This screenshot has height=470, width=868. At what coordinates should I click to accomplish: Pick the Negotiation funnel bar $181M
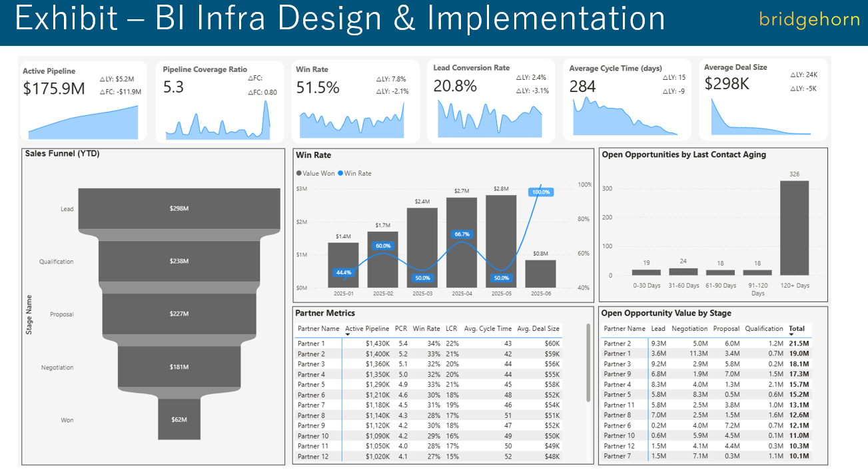coord(179,367)
